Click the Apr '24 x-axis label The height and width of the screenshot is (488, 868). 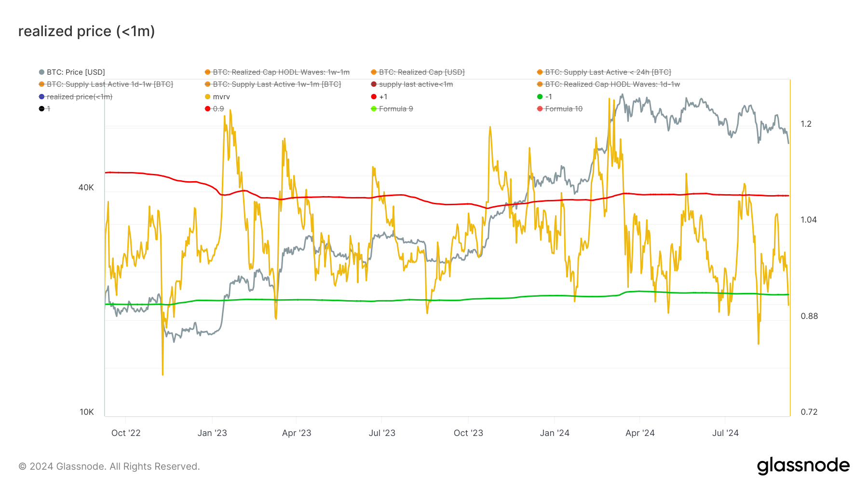coord(640,433)
